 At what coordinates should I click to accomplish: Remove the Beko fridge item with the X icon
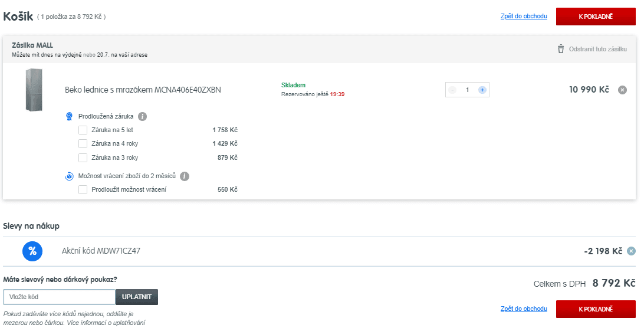(622, 90)
